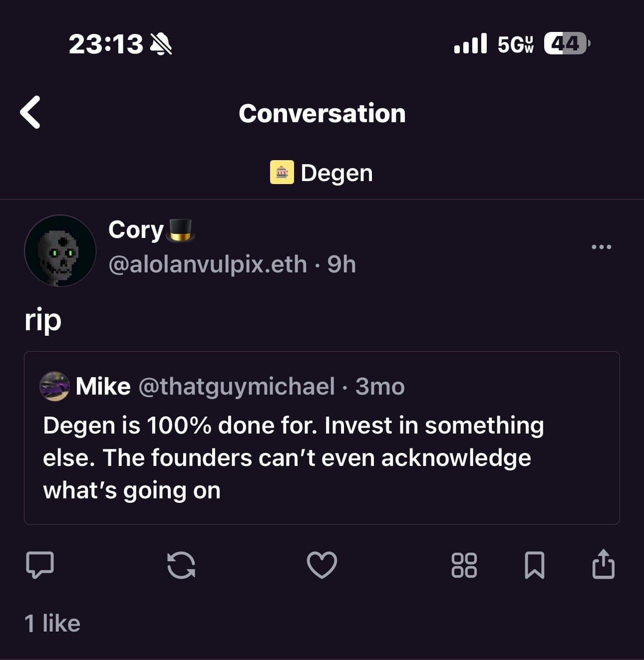Viewport: 644px width, 660px height.
Task: Like the cast with heart icon
Action: [x=322, y=565]
